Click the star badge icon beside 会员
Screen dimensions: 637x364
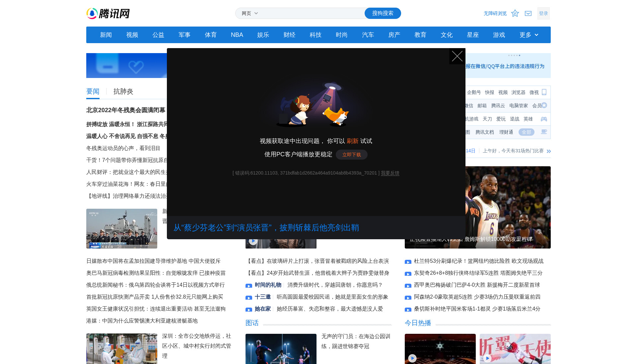click(x=544, y=105)
